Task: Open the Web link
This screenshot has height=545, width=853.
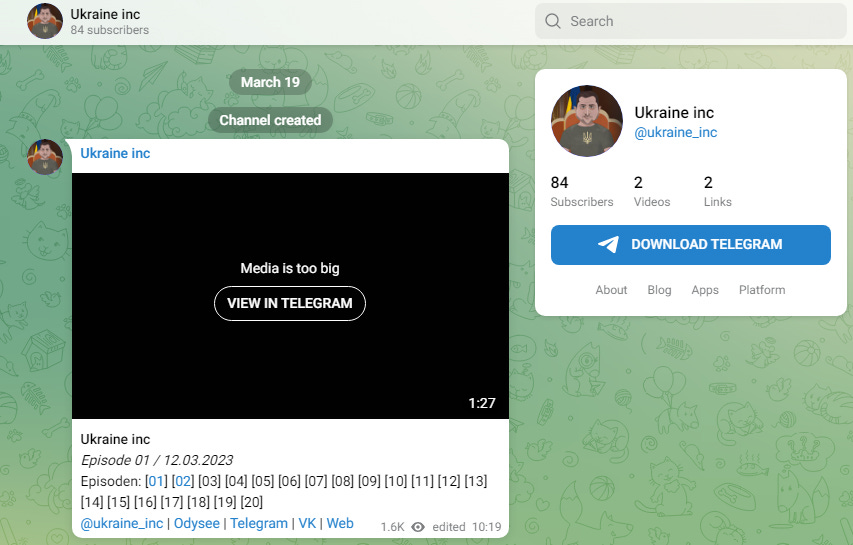Action: point(340,523)
